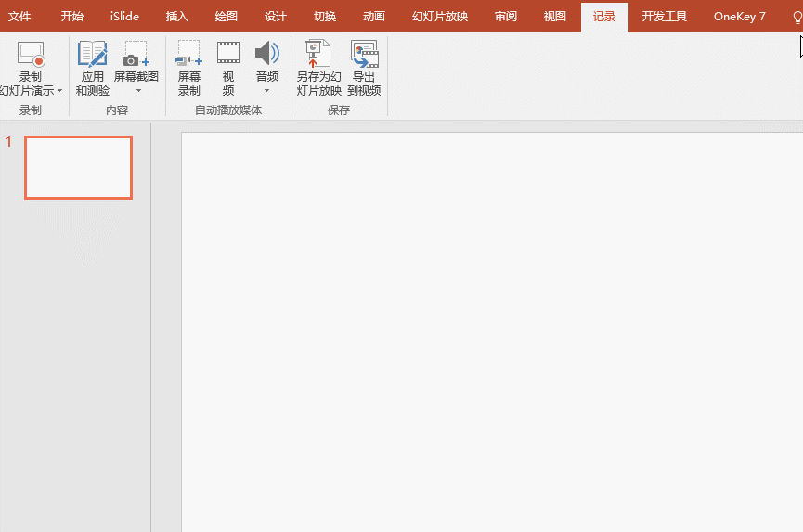
Task: Start 屏幕录制 screen recording
Action: pos(189,69)
